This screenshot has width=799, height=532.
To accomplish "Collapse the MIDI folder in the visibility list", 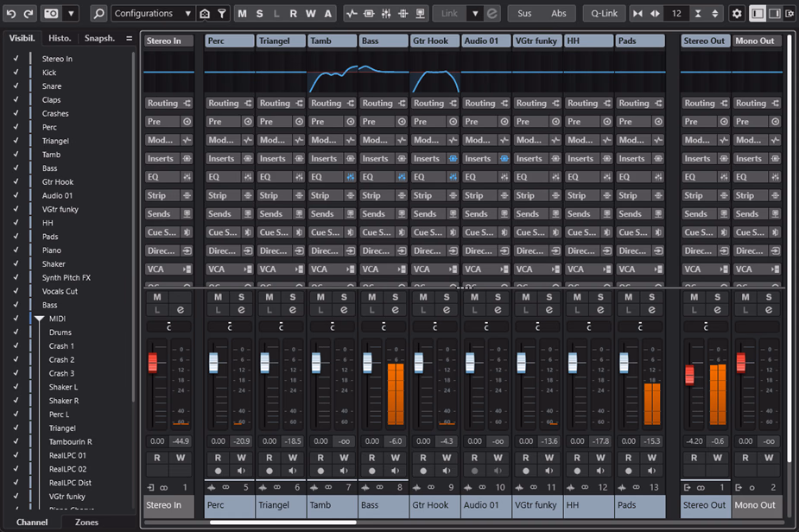I will 39,319.
